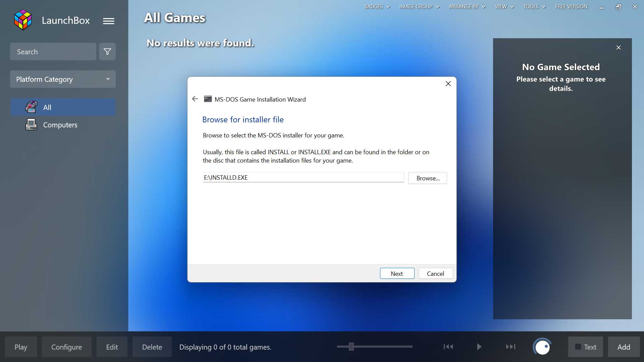The height and width of the screenshot is (362, 644).
Task: Select the All games icon in sidebar
Action: (31, 107)
